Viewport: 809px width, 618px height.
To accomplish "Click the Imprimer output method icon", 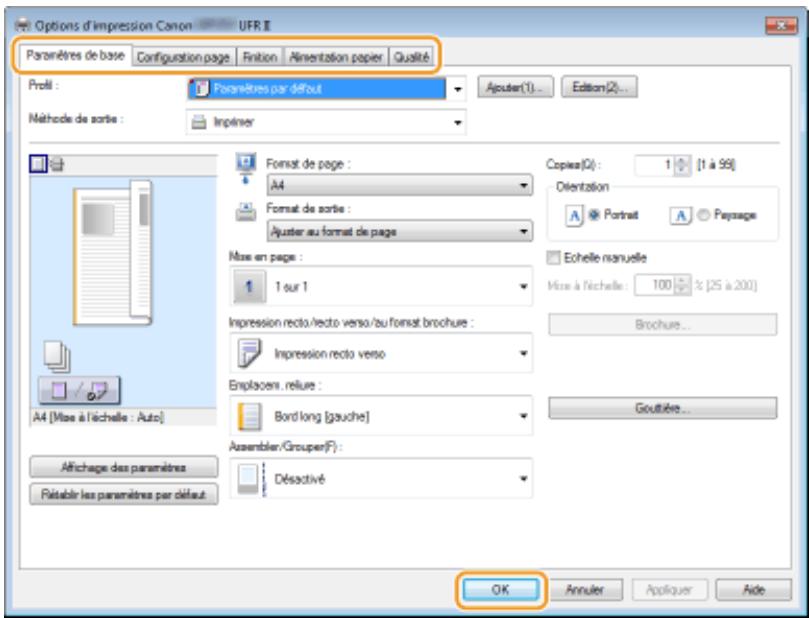I will pos(199,123).
